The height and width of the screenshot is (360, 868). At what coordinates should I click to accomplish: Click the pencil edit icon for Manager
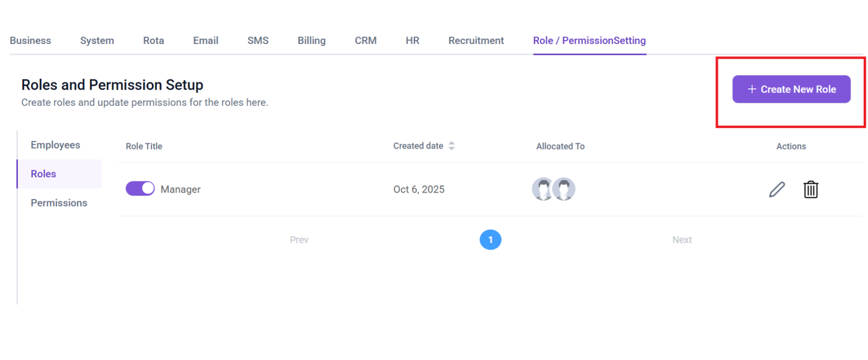(x=777, y=190)
